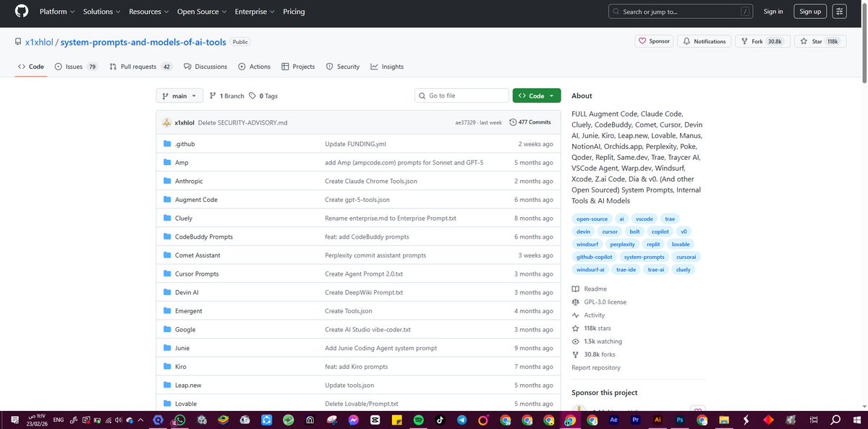Click the scale icon next to GPL-3.0 license
The height and width of the screenshot is (429, 868).
576,302
